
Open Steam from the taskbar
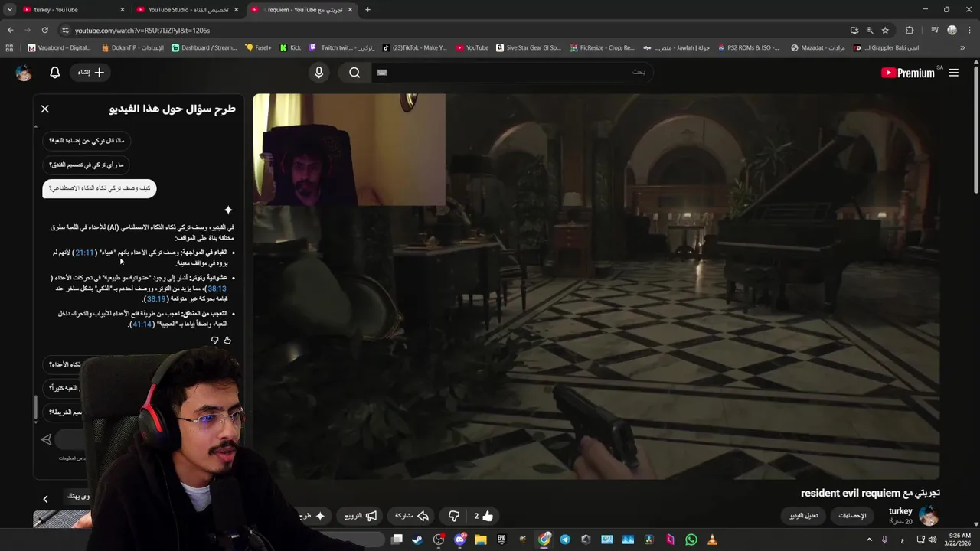417,540
